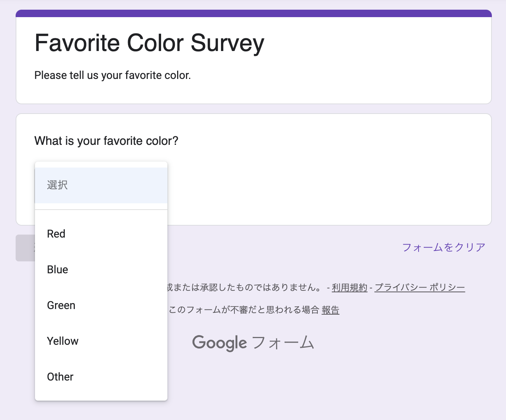This screenshot has height=420, width=506.
Task: Click the Favorite Color Survey title
Action: (149, 43)
